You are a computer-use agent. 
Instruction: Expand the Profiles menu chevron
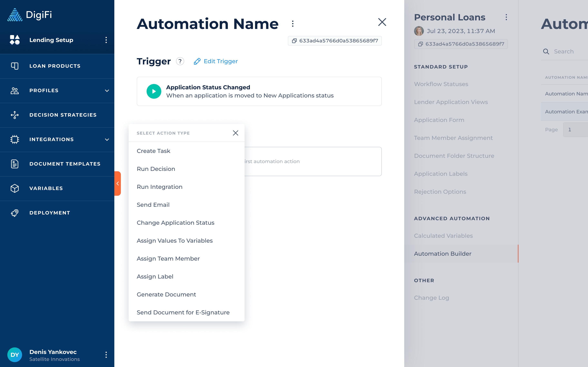coord(107,91)
